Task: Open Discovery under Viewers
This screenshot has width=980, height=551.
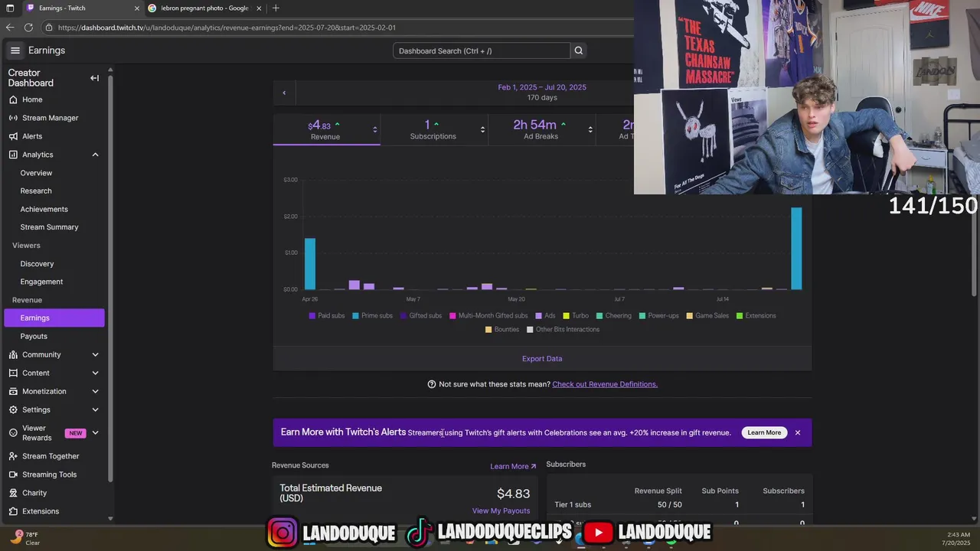Action: (37, 264)
